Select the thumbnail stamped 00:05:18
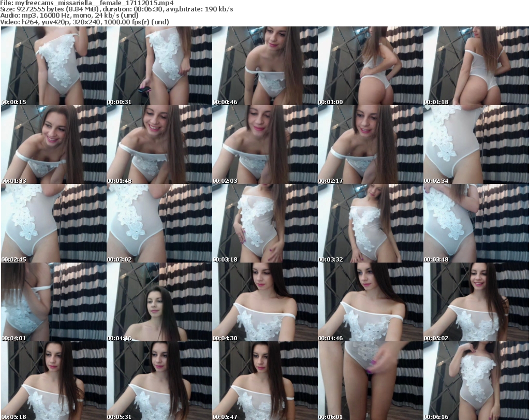Image resolution: width=530 pixels, height=420 pixels. click(54, 381)
